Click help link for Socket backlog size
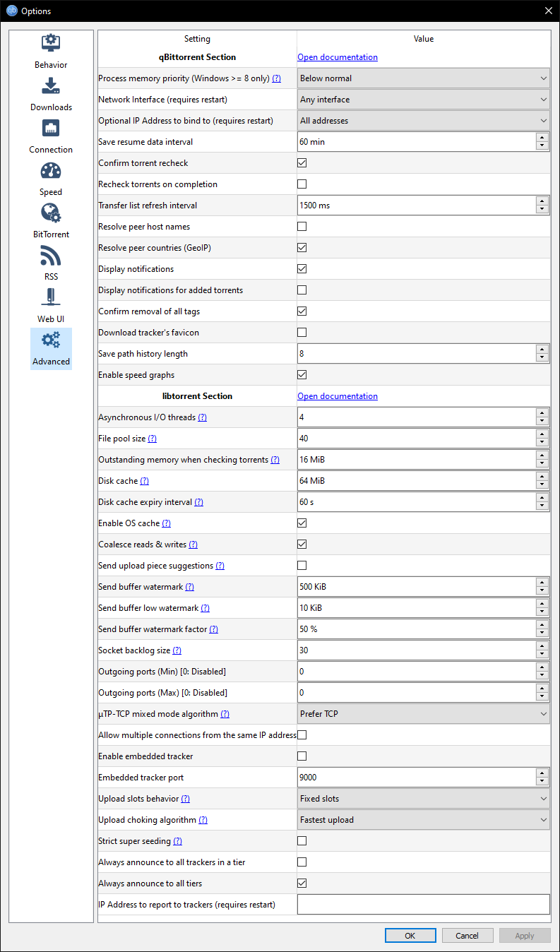Screen dimensions: 560x952 (x=177, y=650)
